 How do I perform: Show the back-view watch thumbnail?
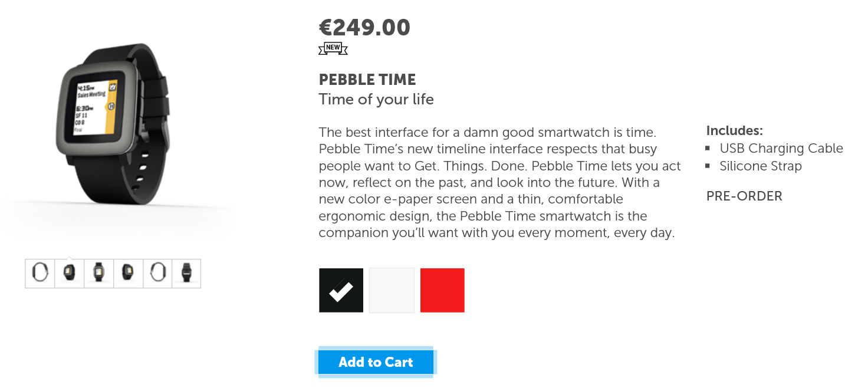pyautogui.click(x=186, y=273)
